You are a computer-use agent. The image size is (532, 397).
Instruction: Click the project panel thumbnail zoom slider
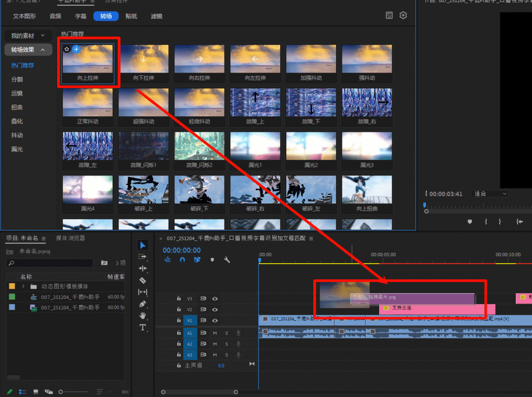coord(61,391)
